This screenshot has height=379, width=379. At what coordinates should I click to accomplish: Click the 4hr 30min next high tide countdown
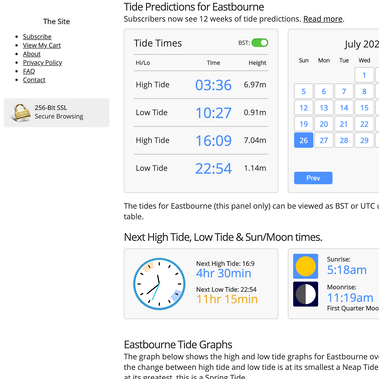tap(224, 273)
